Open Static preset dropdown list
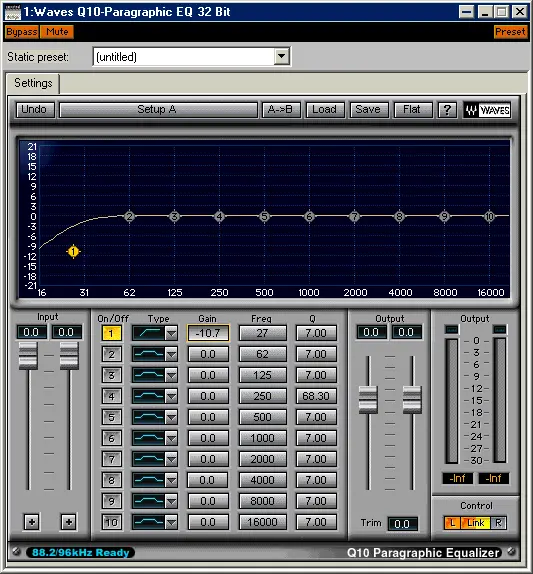Image resolution: width=533 pixels, height=574 pixels. [282, 56]
